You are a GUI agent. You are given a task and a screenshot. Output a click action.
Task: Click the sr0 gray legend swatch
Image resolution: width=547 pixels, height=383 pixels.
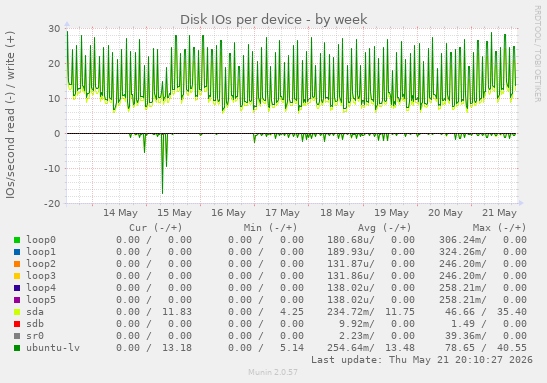[17, 336]
